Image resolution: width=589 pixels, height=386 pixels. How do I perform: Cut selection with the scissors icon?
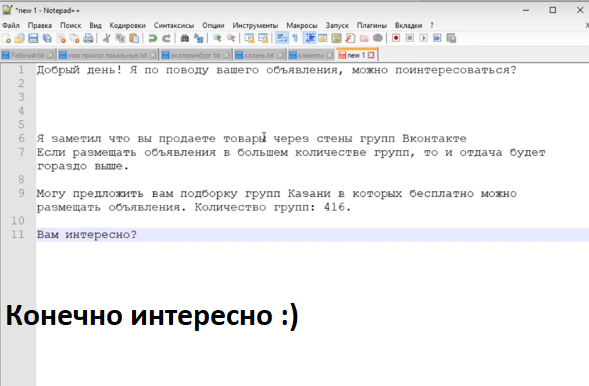107,38
